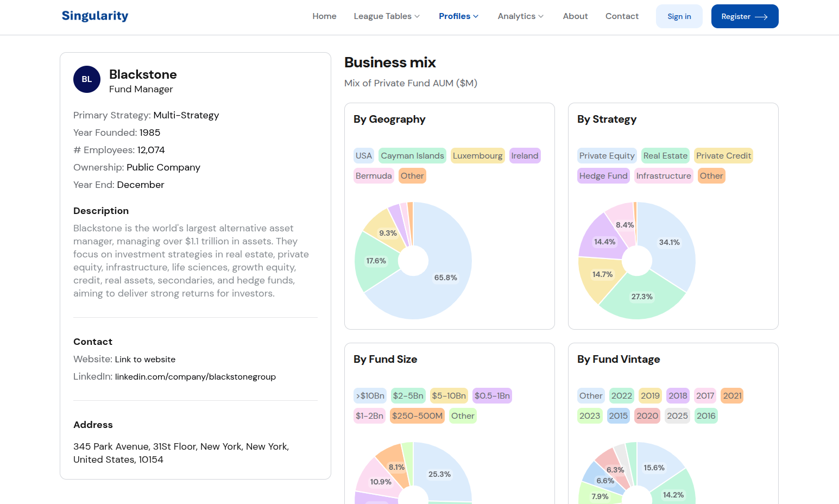Select the Private Equity strategy tag
Screen dimensions: 839x504
pyautogui.click(x=607, y=155)
